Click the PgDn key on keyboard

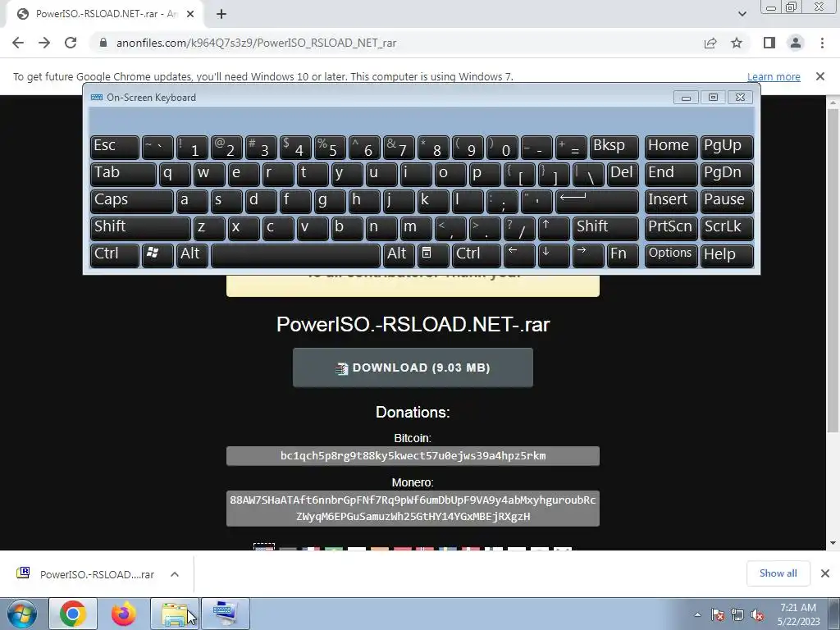tap(727, 174)
